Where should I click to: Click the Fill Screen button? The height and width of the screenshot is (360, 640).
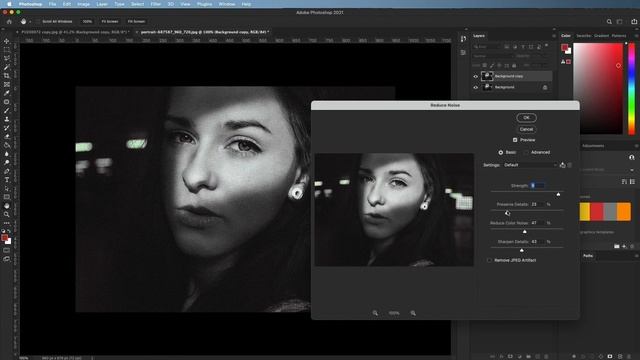pyautogui.click(x=136, y=21)
